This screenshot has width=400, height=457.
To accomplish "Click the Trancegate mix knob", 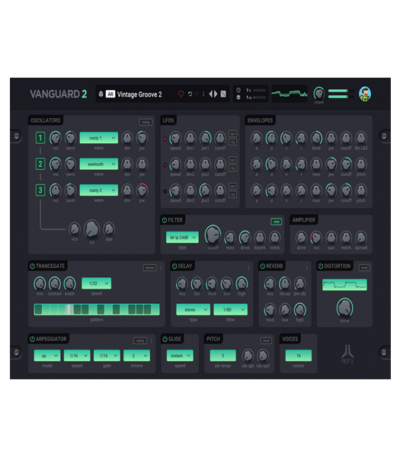I will (40, 283).
